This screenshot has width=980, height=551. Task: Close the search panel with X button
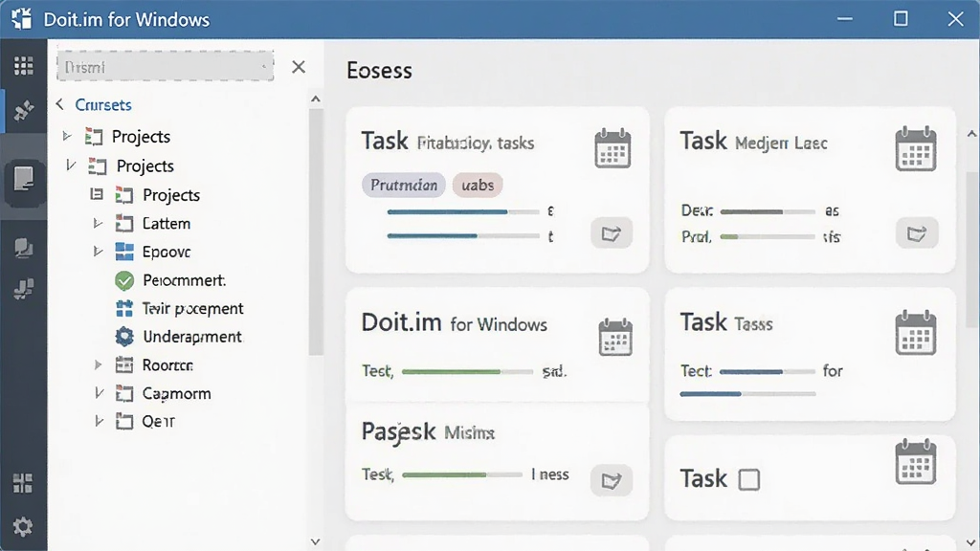coord(299,67)
